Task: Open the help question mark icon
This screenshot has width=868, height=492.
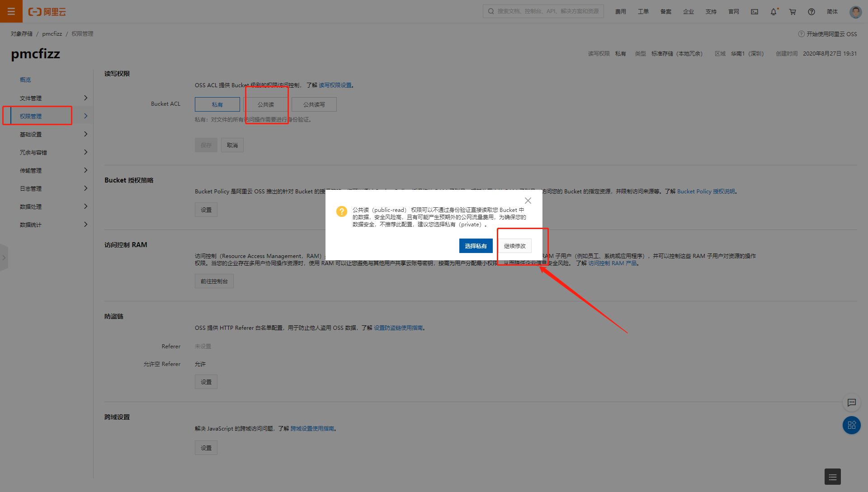Action: point(811,12)
